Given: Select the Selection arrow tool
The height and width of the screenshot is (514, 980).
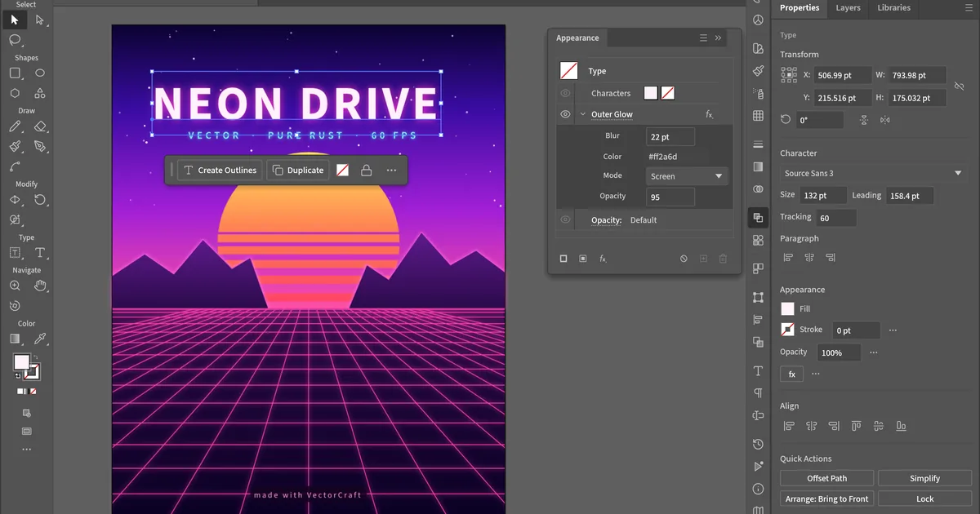Looking at the screenshot, I should click(15, 20).
